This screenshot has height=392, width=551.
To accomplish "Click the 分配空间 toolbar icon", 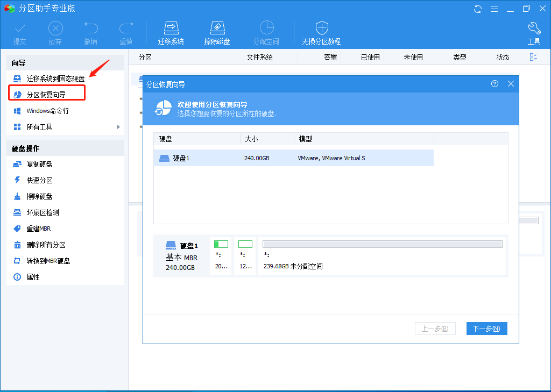I will click(x=266, y=34).
